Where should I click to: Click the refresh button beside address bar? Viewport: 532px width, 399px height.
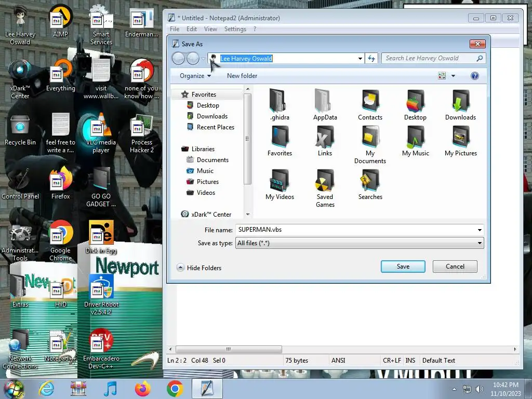pos(371,58)
